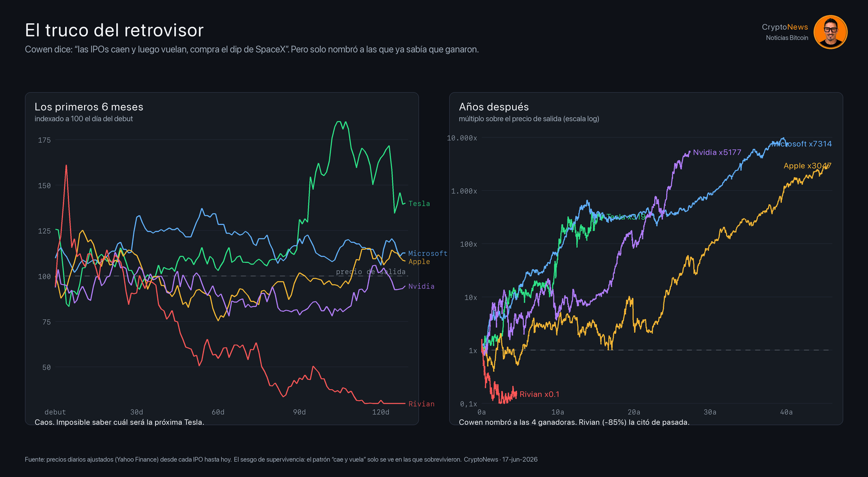This screenshot has width=868, height=477.
Task: Select the Apple x3047 label
Action: 807,166
